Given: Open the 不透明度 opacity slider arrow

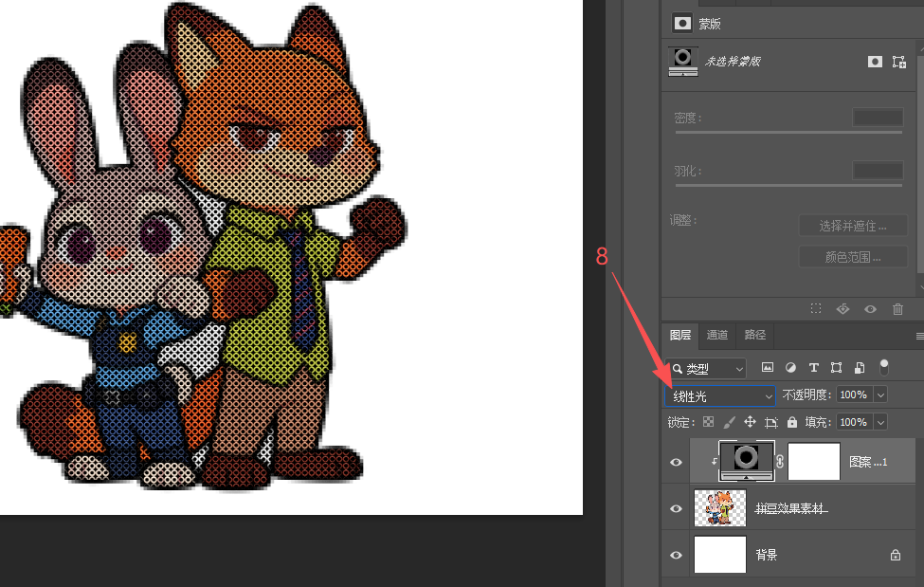Looking at the screenshot, I should click(x=880, y=394).
